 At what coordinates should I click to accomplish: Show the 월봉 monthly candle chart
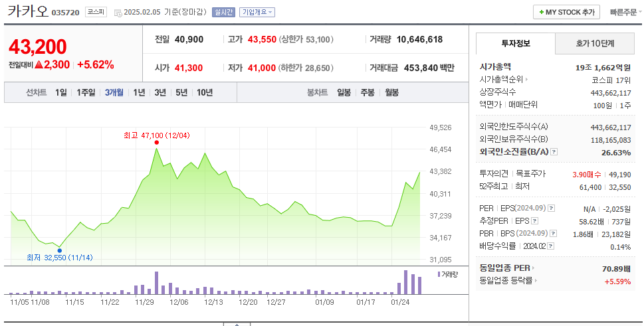(x=392, y=93)
